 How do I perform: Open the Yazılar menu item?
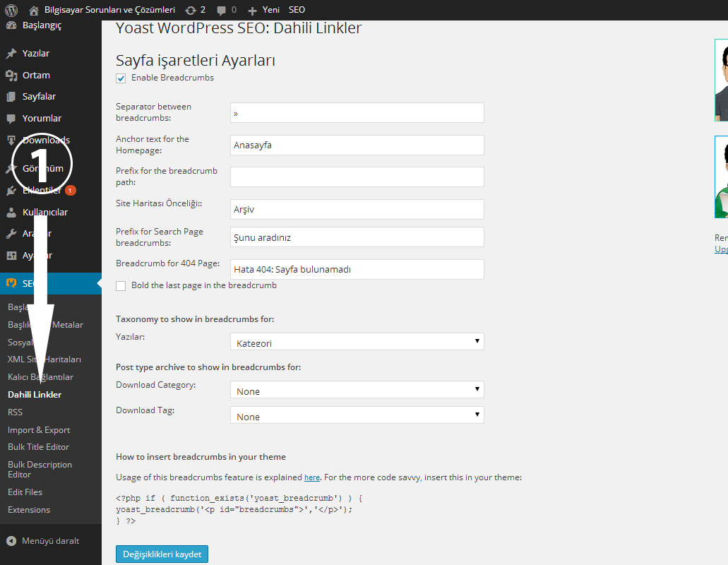tap(36, 54)
